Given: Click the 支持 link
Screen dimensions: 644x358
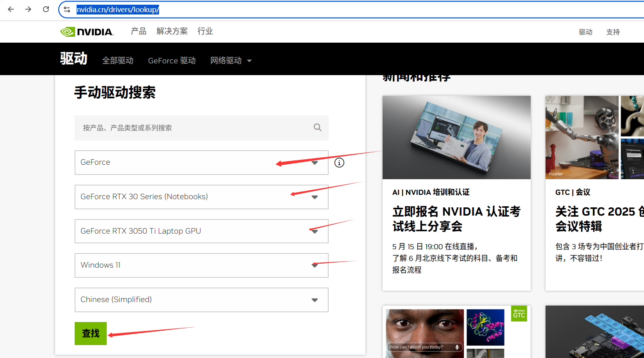Looking at the screenshot, I should pos(613,32).
